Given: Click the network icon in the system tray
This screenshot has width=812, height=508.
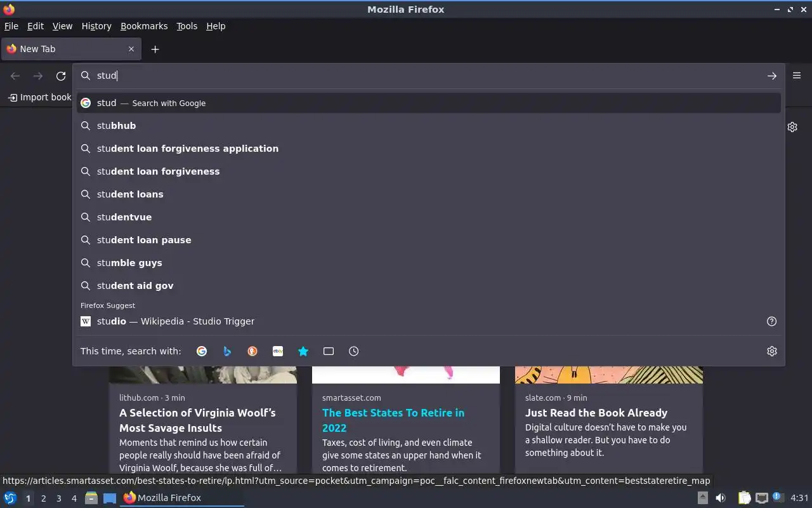Looking at the screenshot, I should coord(762,498).
